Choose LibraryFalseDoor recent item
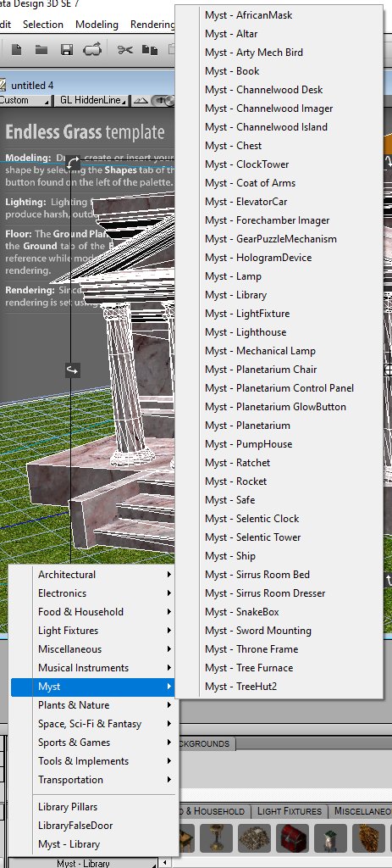The width and height of the screenshot is (392, 868). tap(93, 826)
